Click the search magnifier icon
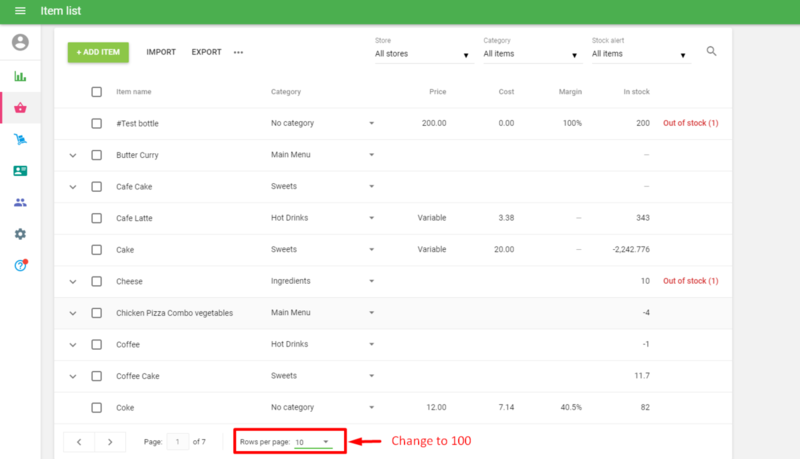The image size is (800, 459). 712,51
